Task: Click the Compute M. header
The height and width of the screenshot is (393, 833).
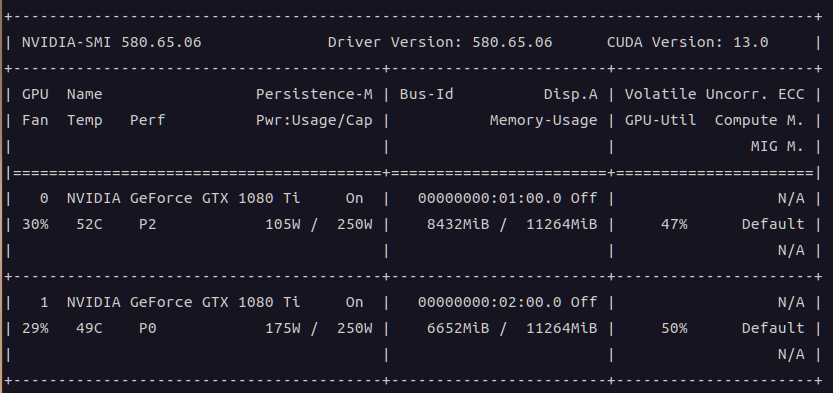Action: [759, 120]
